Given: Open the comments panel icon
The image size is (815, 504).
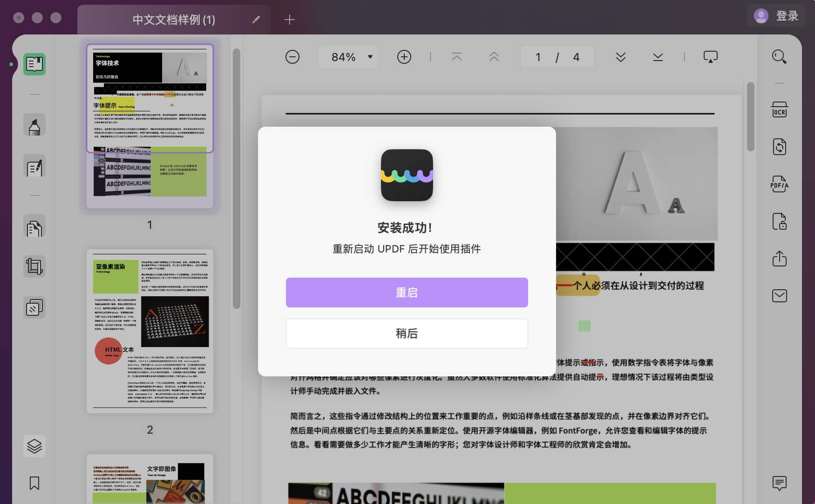Looking at the screenshot, I should tap(779, 483).
